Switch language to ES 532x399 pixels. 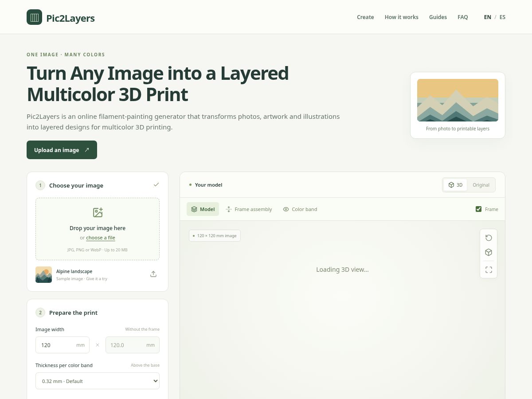point(502,17)
